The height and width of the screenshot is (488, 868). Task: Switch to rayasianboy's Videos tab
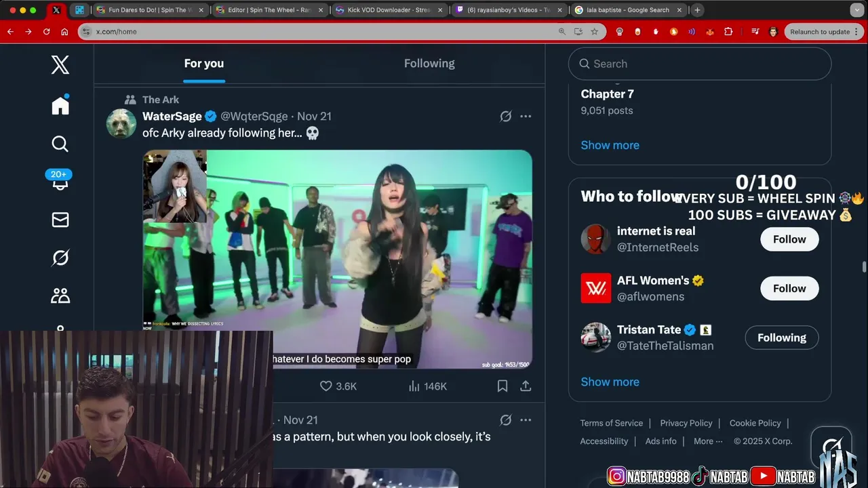509,10
